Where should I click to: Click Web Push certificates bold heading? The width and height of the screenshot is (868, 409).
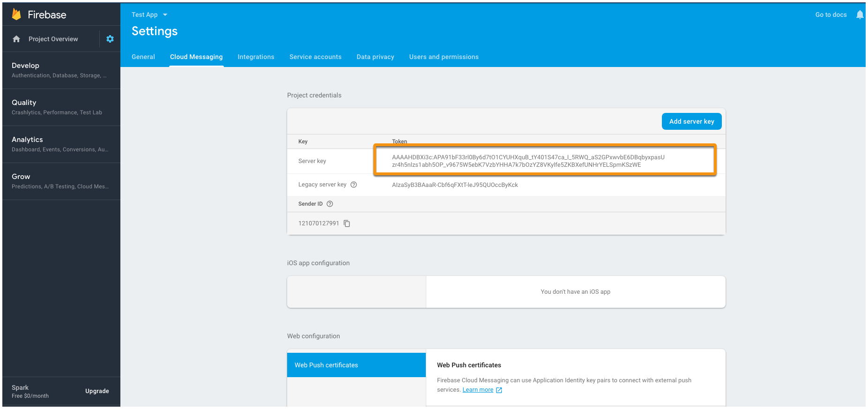(x=469, y=365)
